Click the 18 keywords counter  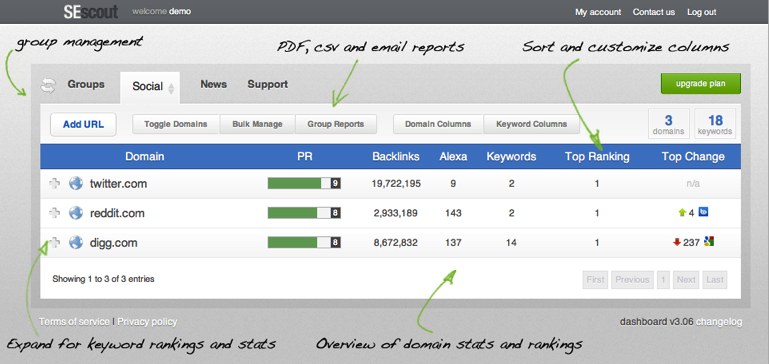(x=715, y=124)
